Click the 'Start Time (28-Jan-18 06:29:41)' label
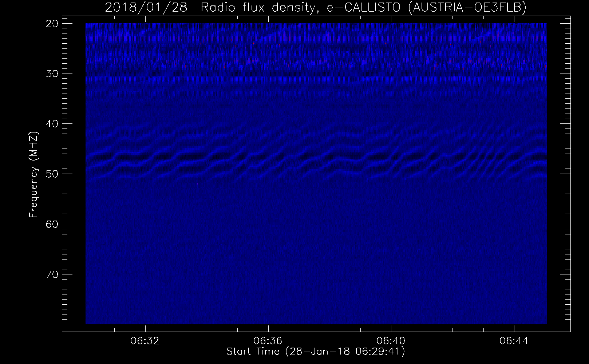This screenshot has width=589, height=364. pyautogui.click(x=316, y=352)
